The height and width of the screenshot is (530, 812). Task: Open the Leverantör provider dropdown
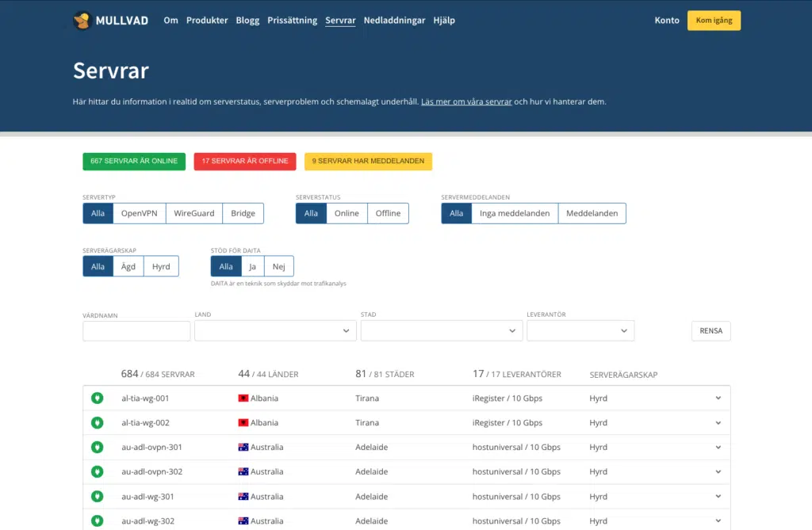click(x=580, y=330)
